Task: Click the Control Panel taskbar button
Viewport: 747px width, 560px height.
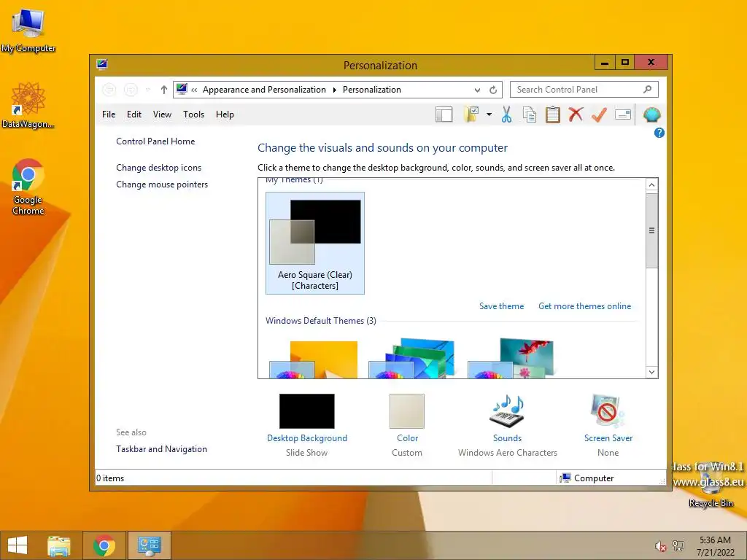Action: click(149, 545)
